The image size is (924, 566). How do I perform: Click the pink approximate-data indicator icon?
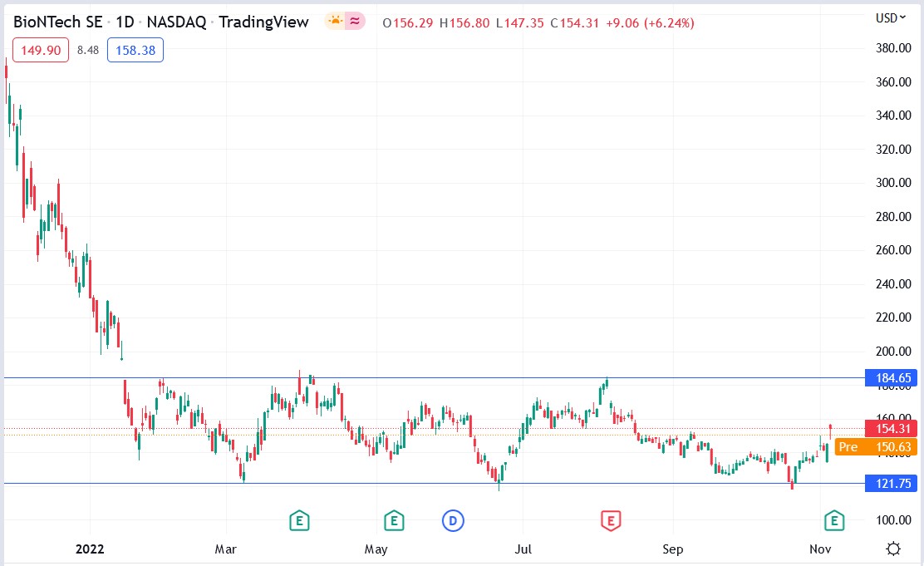(355, 22)
